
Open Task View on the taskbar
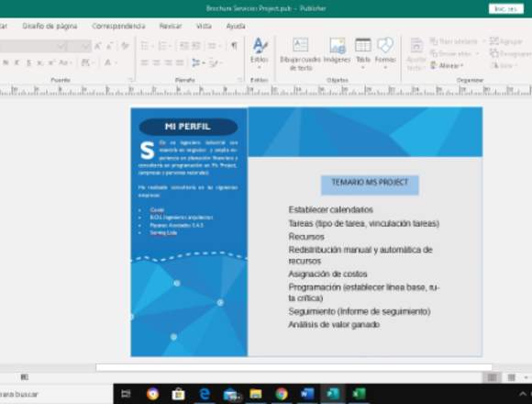[126, 394]
